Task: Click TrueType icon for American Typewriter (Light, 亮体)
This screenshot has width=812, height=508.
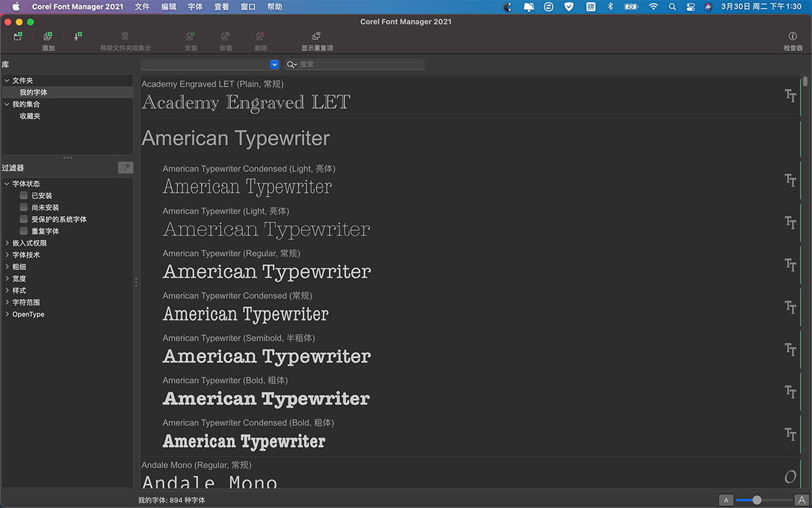Action: point(790,222)
